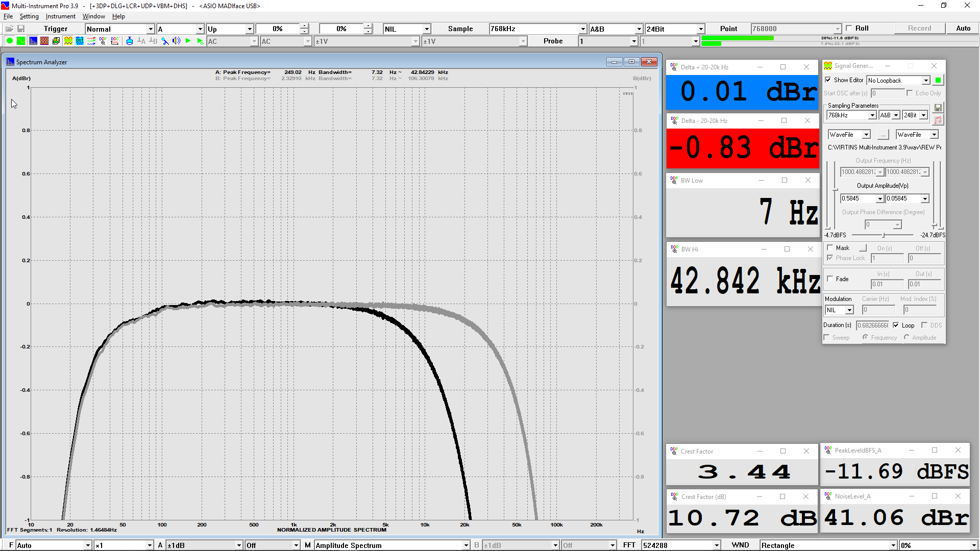Open the Data Logger icon
Image resolution: width=980 pixels, height=551 pixels.
coord(91,41)
